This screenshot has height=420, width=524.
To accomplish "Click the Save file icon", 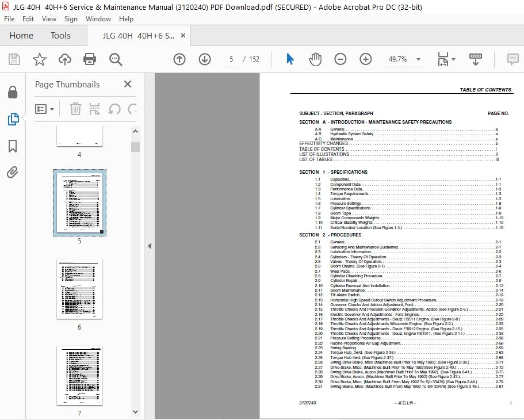I will tap(14, 59).
